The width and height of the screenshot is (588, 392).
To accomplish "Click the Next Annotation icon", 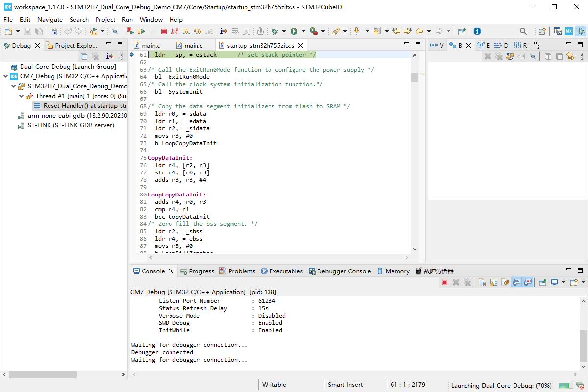I will pyautogui.click(x=357, y=31).
